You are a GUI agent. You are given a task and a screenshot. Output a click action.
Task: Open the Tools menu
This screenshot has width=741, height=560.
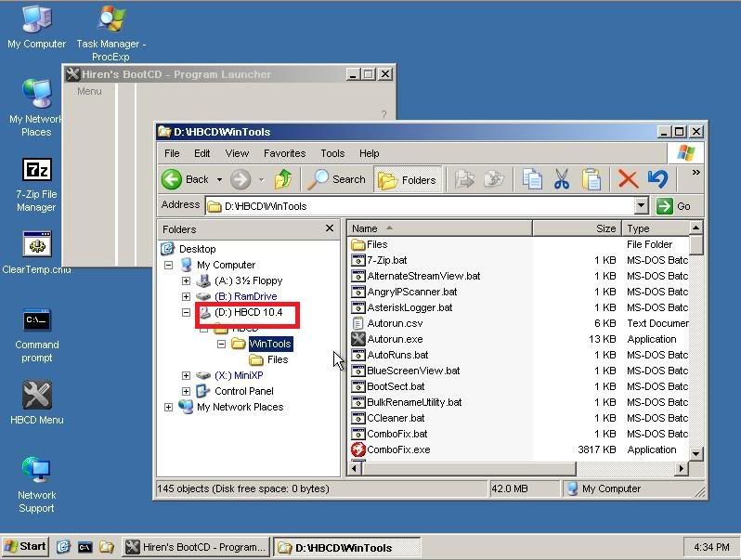(x=332, y=153)
